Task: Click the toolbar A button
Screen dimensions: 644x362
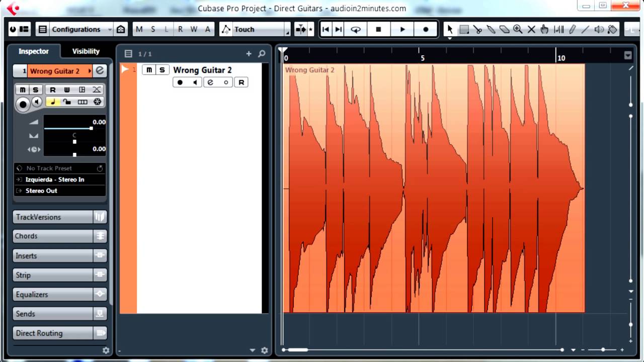Action: (207, 29)
